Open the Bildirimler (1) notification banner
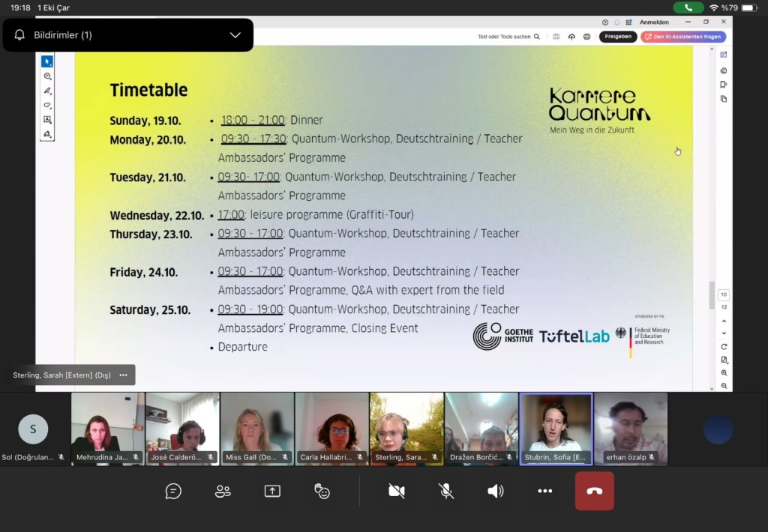Viewport: 768px width, 532px height. (112, 35)
